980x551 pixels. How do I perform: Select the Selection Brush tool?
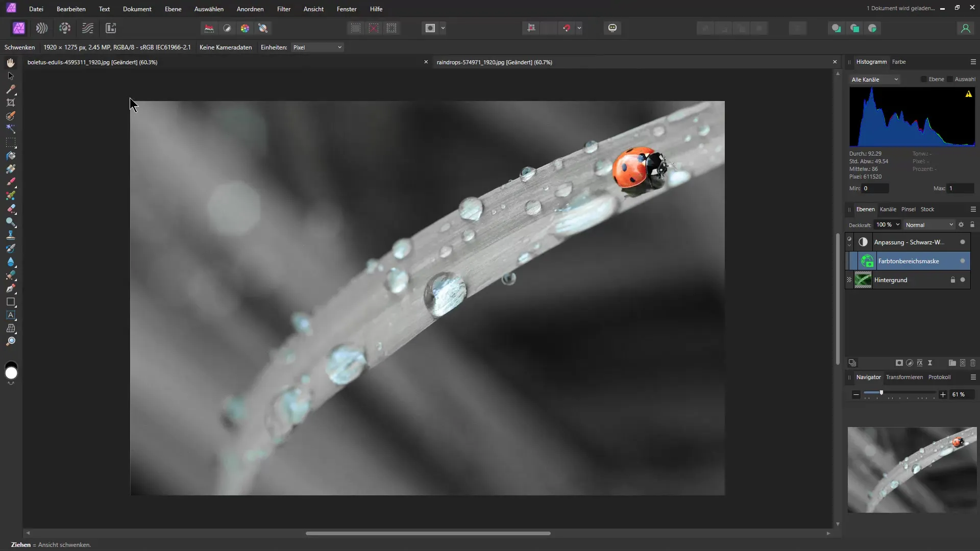pos(11,116)
